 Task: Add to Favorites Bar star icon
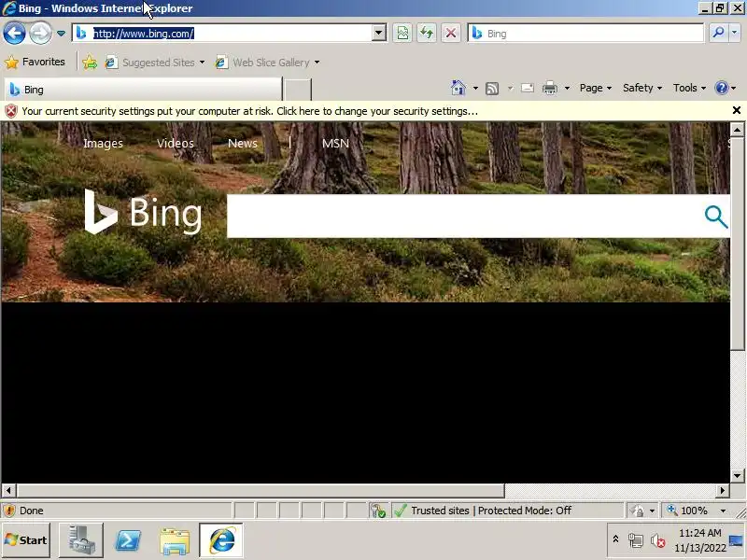tap(90, 63)
